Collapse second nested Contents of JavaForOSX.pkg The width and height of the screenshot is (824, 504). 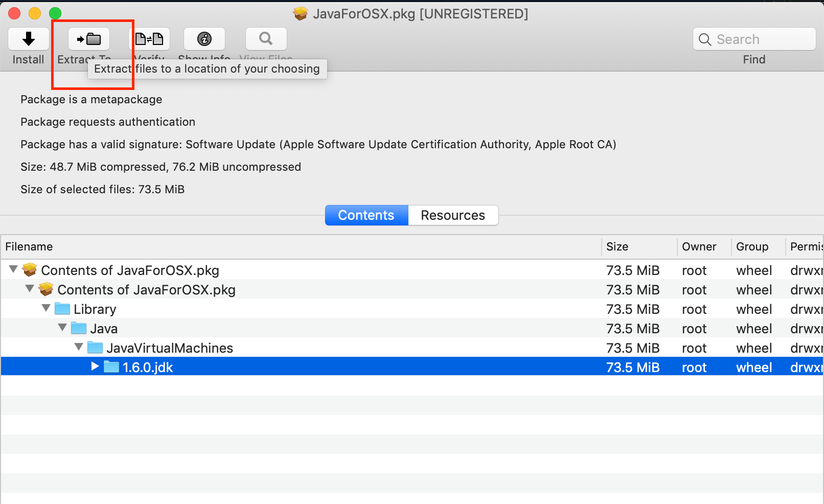30,289
